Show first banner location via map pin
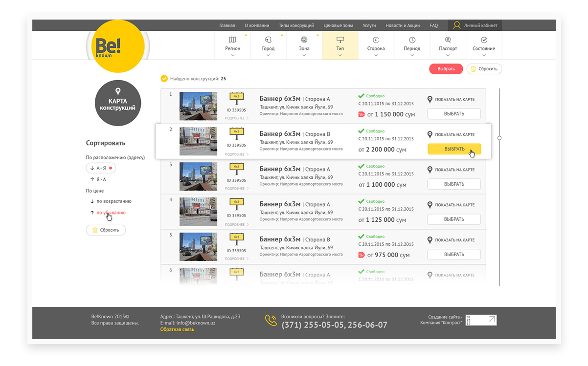 [x=430, y=100]
